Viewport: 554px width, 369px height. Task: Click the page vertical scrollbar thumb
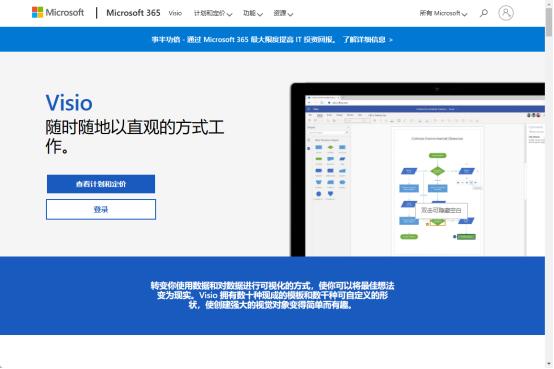549,21
